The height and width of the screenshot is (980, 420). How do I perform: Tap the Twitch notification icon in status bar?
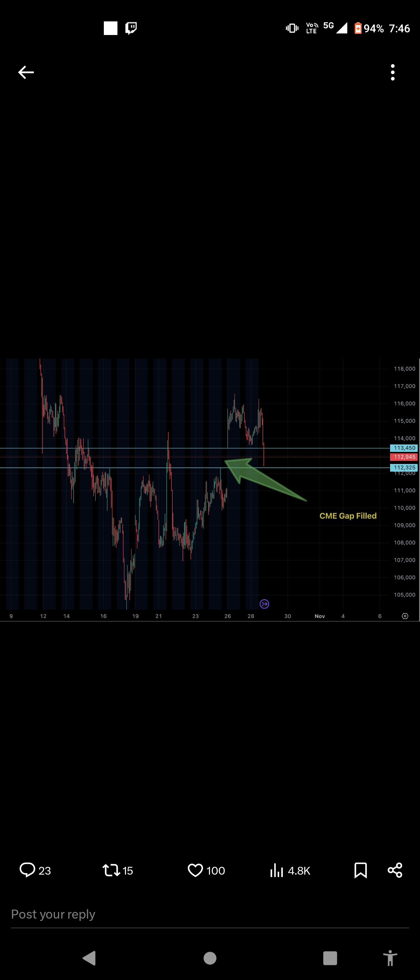coord(131,28)
